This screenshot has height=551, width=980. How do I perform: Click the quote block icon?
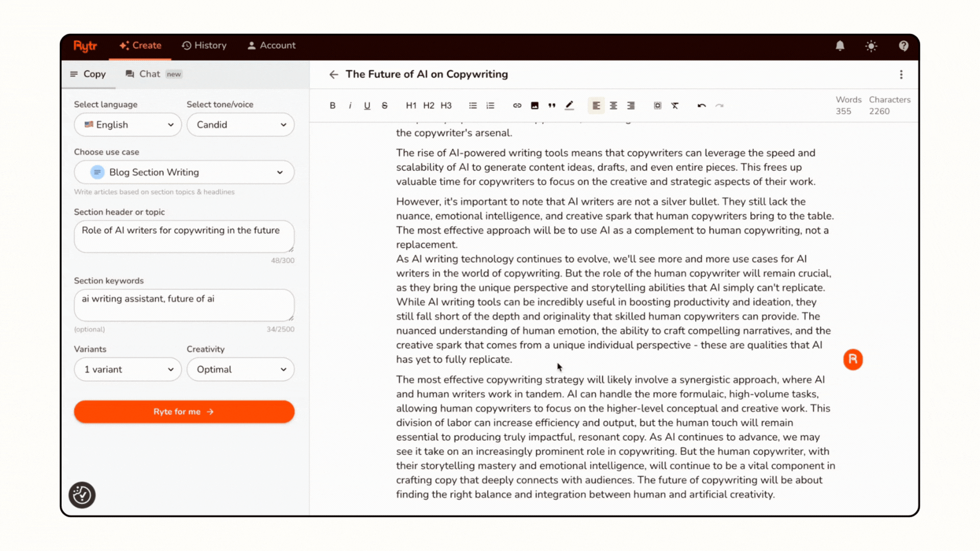pyautogui.click(x=552, y=106)
